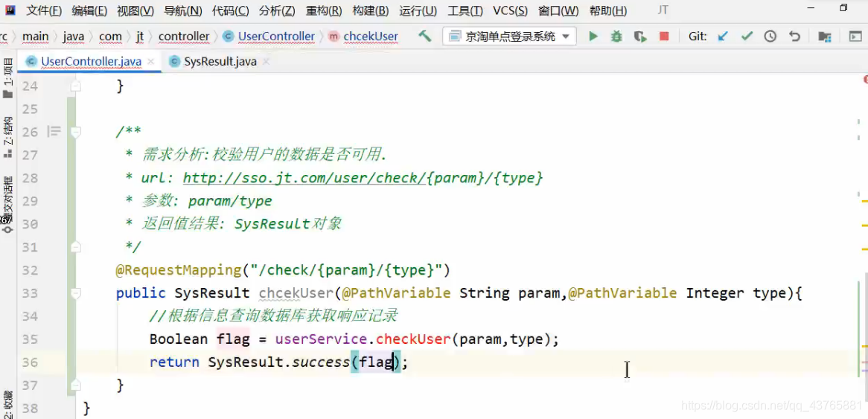The height and width of the screenshot is (419, 868).
Task: Click line number 32 in the gutter
Action: click(31, 270)
